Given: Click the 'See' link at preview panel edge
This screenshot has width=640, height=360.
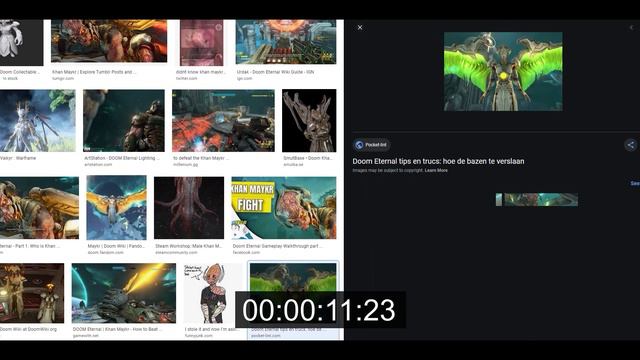Looking at the screenshot, I should point(635,183).
